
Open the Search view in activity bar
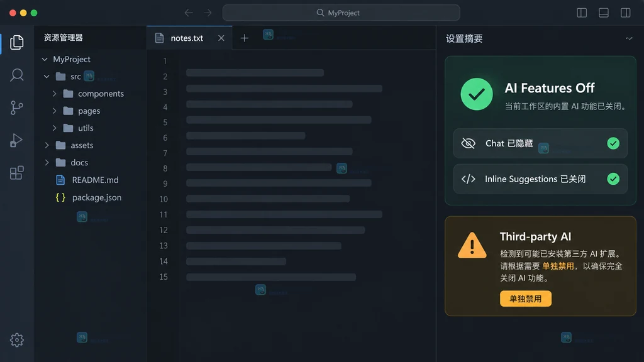[x=17, y=75]
